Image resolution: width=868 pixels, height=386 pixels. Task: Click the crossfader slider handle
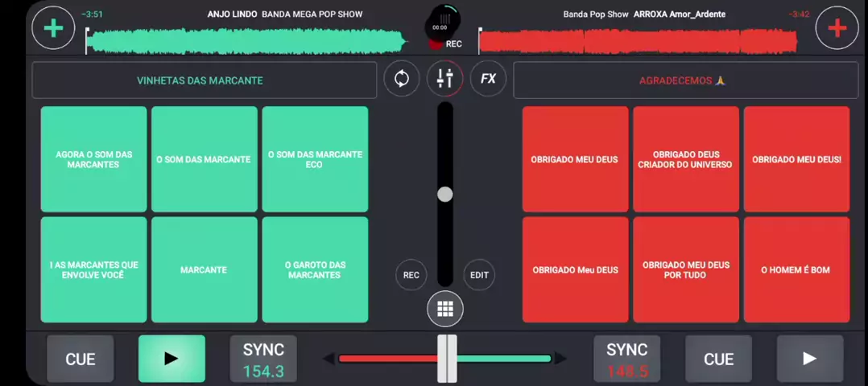pyautogui.click(x=447, y=359)
